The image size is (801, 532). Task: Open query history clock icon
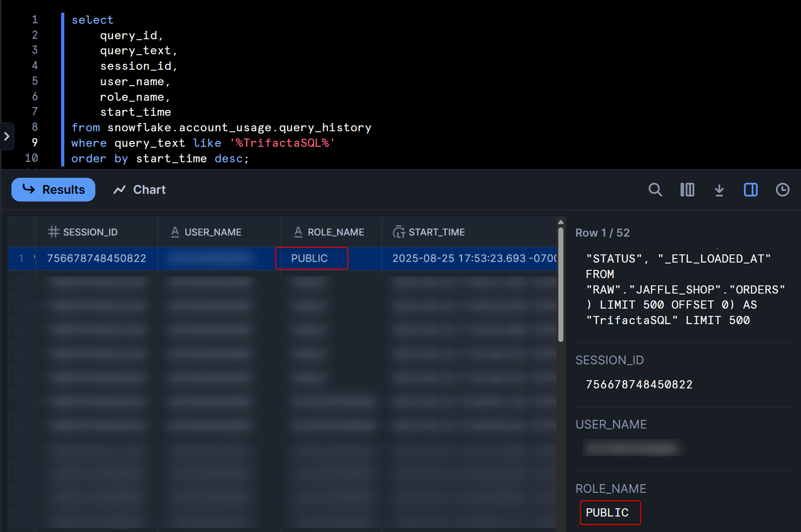click(x=783, y=190)
